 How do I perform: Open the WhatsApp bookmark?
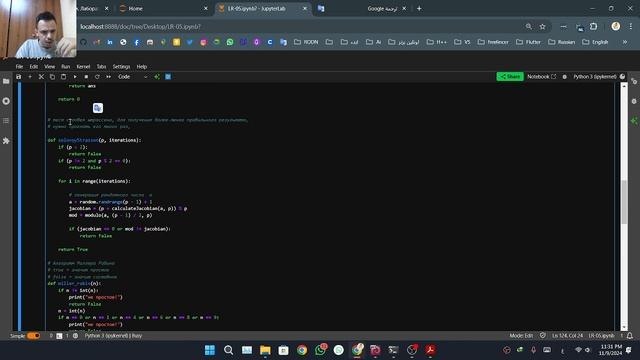[x=230, y=42]
